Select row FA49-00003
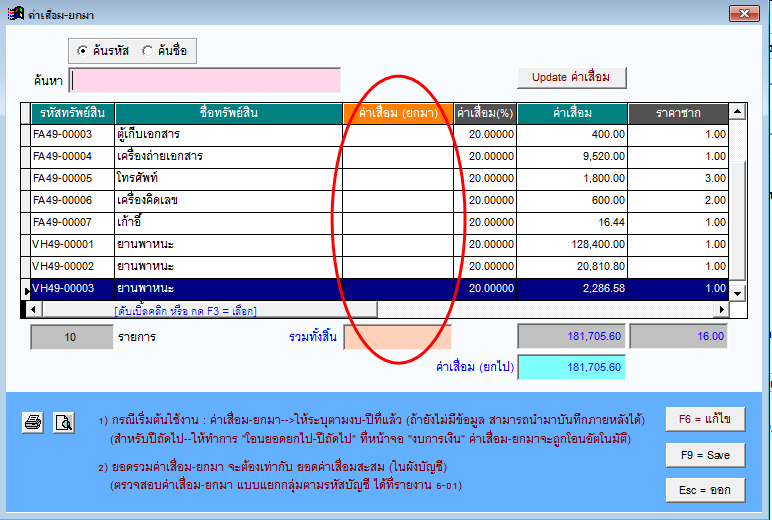 pyautogui.click(x=380, y=134)
